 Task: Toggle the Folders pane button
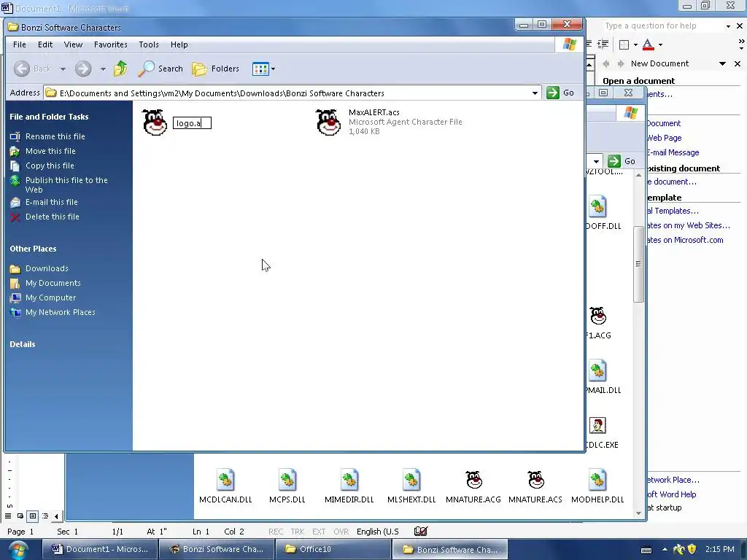pyautogui.click(x=215, y=69)
